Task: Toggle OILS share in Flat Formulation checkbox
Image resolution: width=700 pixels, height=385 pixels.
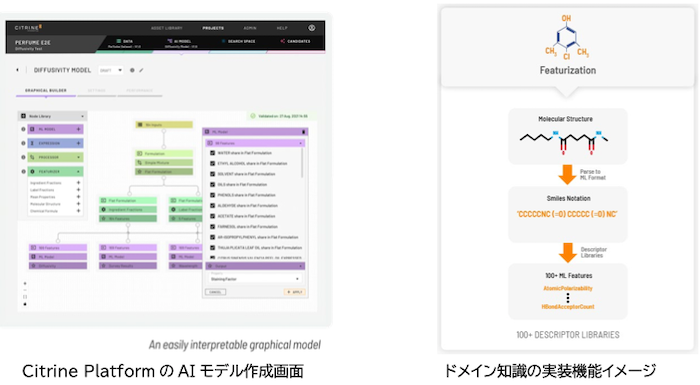Action: [x=212, y=184]
